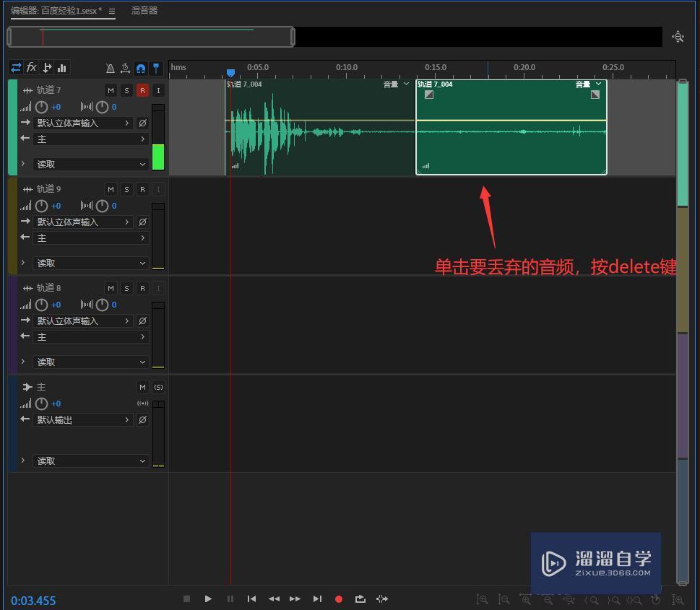The width and height of the screenshot is (700, 610).
Task: Open 默认立体声输入 dropdown on 轨道 7
Action: pos(83,123)
